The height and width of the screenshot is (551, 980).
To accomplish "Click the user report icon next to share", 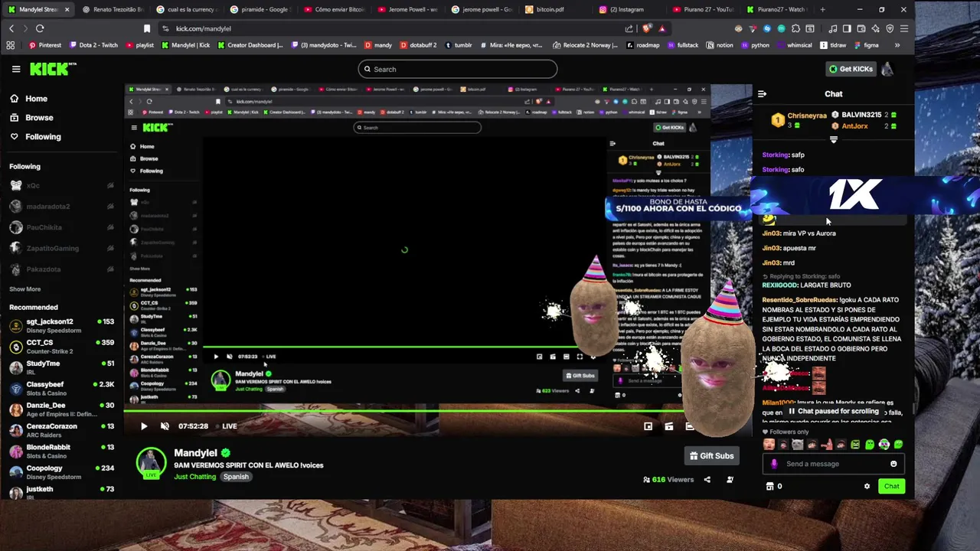I will tap(730, 480).
